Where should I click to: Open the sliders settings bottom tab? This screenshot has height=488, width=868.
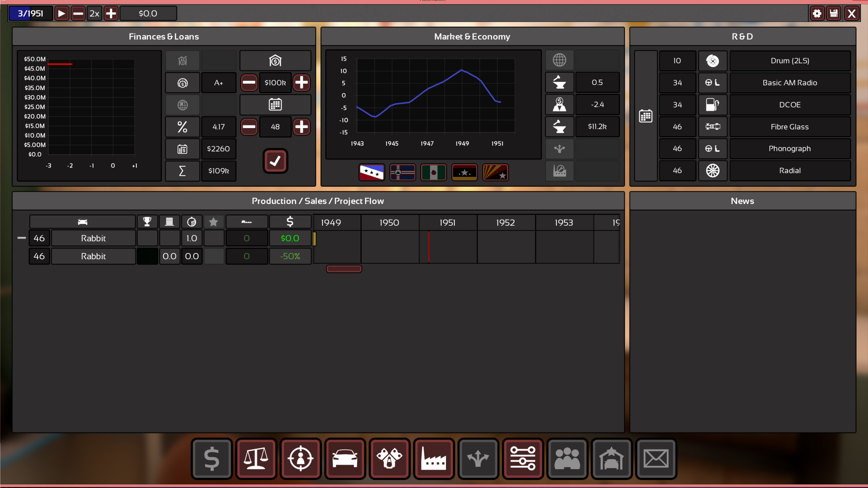(x=522, y=459)
